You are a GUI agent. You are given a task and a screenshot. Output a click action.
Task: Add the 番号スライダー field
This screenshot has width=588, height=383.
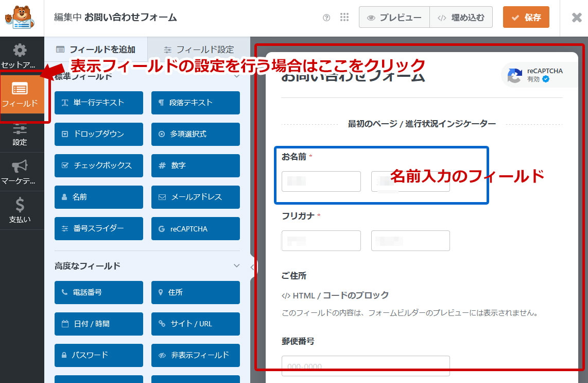(x=99, y=228)
